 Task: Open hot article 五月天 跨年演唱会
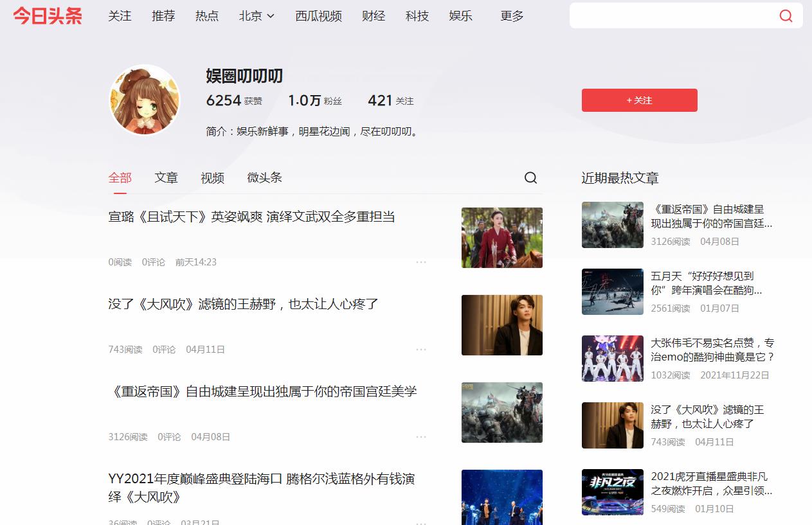[x=707, y=283]
